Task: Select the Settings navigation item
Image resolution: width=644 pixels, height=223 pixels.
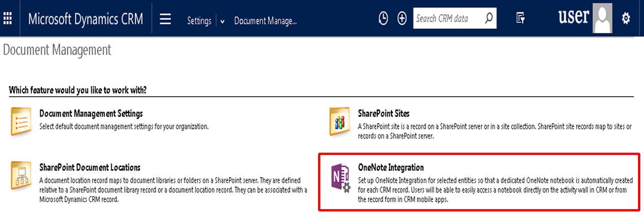Action: tap(199, 21)
